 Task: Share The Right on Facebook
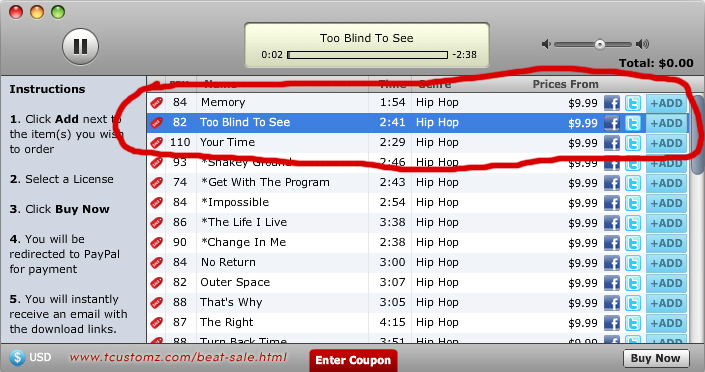coord(611,323)
